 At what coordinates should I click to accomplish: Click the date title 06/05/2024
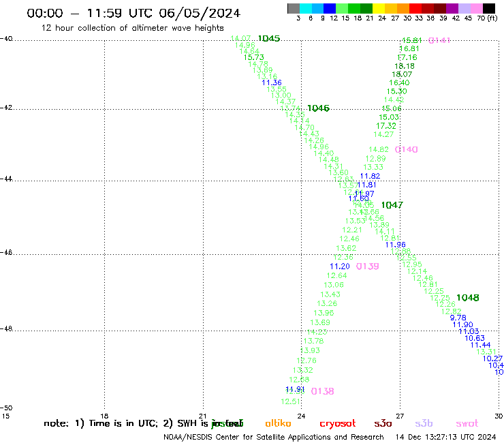pyautogui.click(x=200, y=14)
